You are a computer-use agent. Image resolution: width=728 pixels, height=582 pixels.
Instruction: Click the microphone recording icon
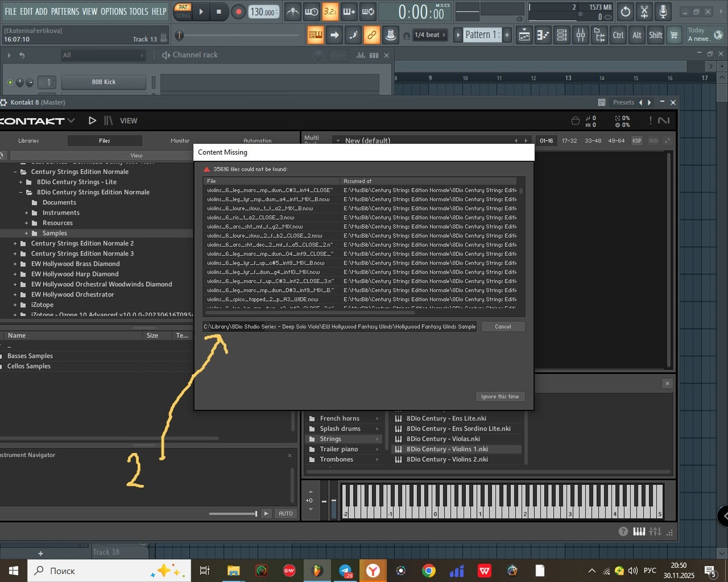point(663,12)
